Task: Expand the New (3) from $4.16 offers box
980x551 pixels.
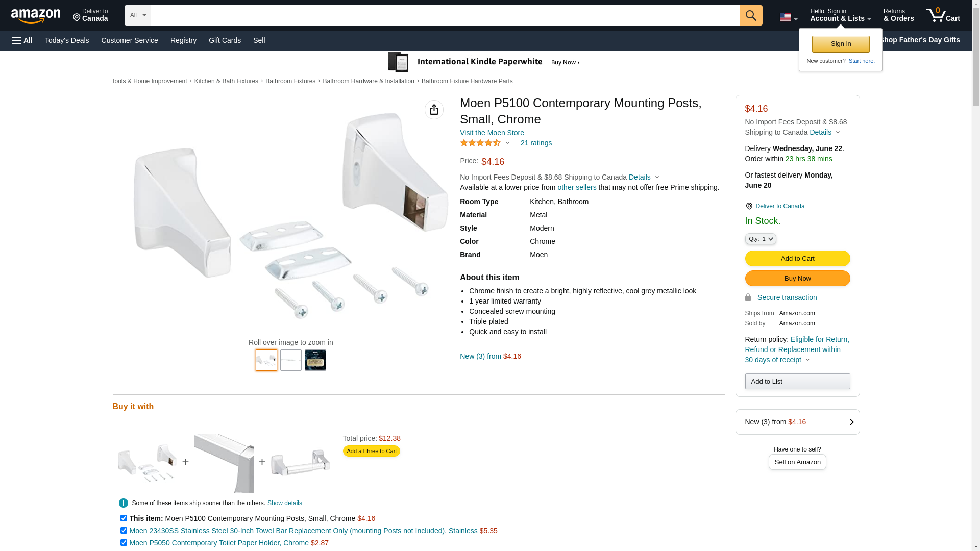Action: [x=797, y=422]
